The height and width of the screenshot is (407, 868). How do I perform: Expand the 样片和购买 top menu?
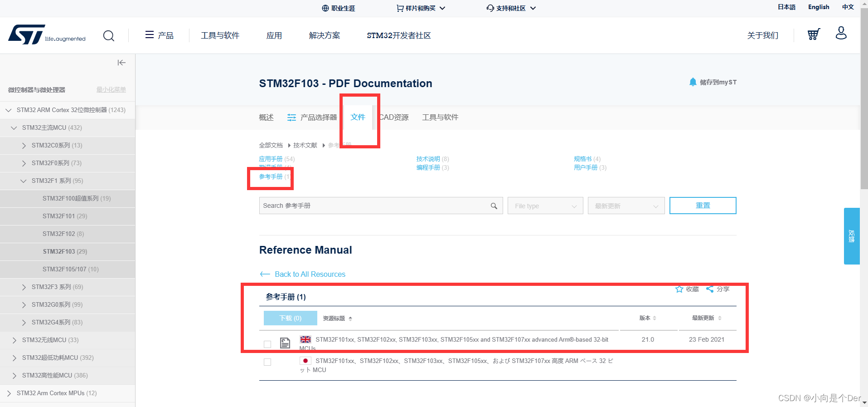pyautogui.click(x=421, y=8)
